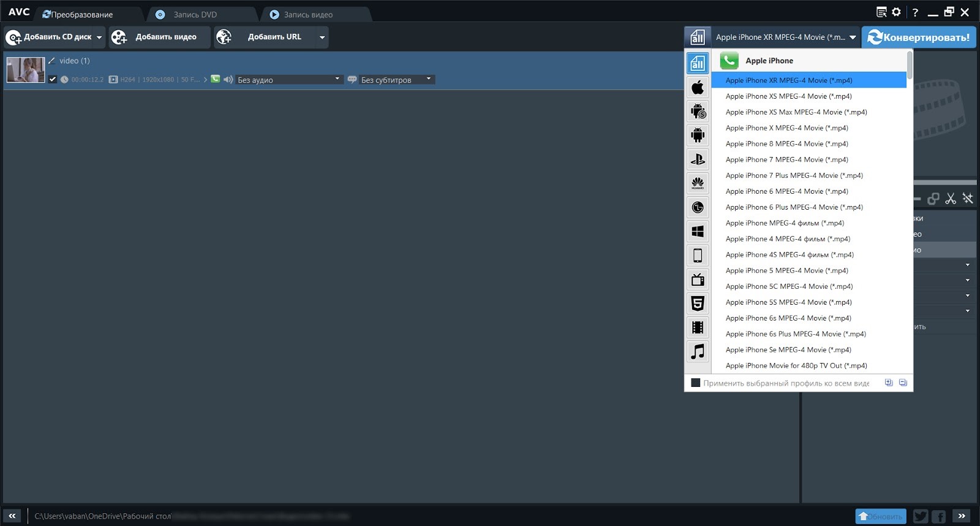Open the Windows devices category
This screenshot has width=980, height=526.
click(698, 231)
